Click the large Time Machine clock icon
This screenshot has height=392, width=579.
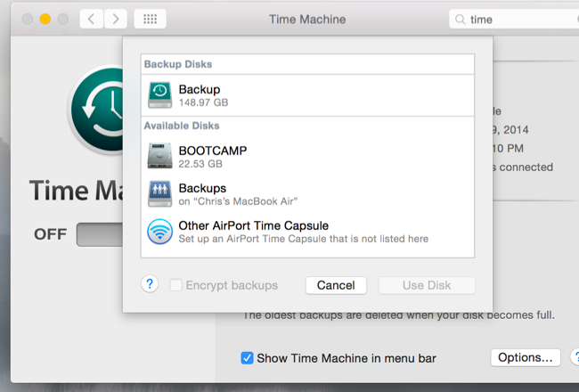pos(97,110)
